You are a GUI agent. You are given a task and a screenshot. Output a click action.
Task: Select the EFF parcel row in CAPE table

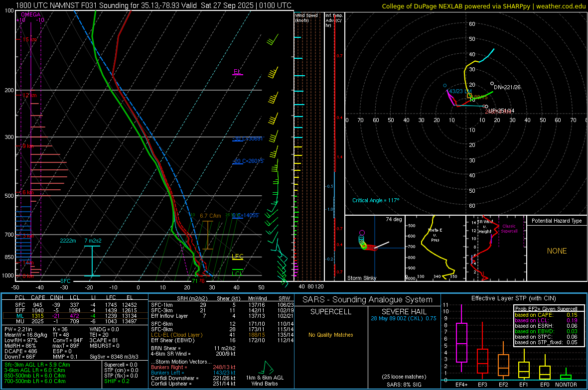click(75, 310)
